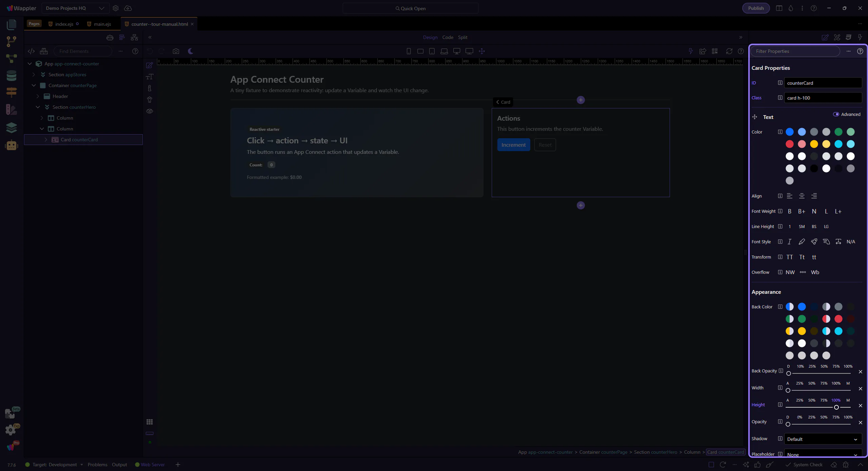868x471 pixels.
Task: Toggle the dark mode moon icon
Action: coord(191,51)
